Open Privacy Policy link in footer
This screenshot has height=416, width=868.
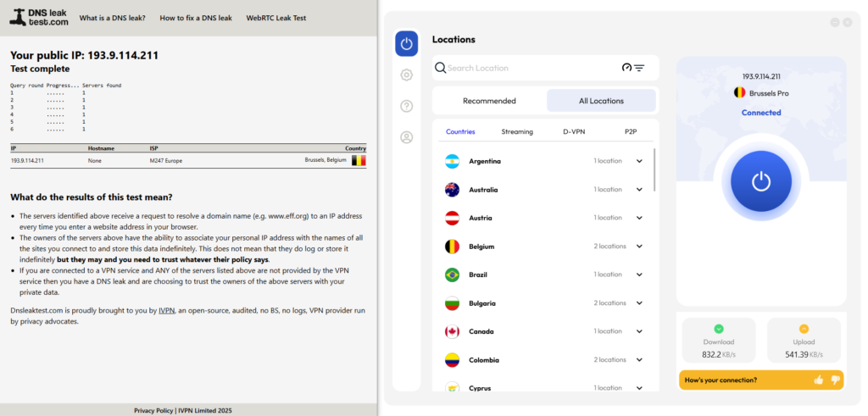153,410
